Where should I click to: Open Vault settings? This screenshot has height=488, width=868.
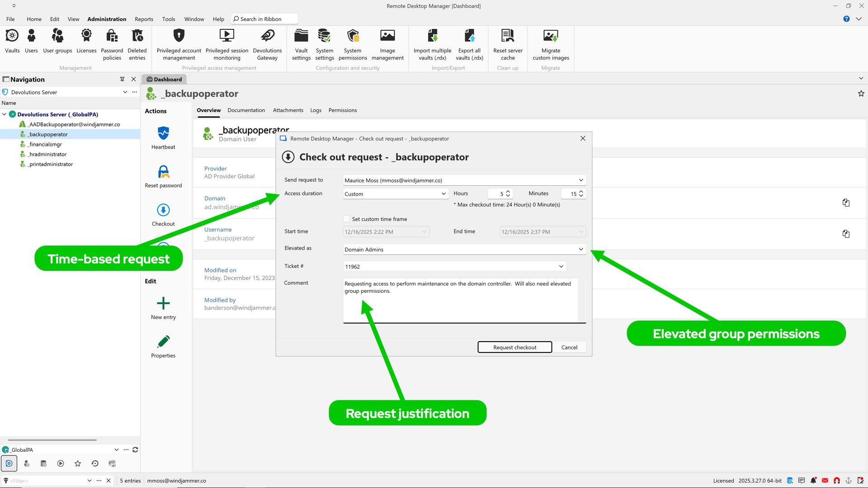(301, 44)
